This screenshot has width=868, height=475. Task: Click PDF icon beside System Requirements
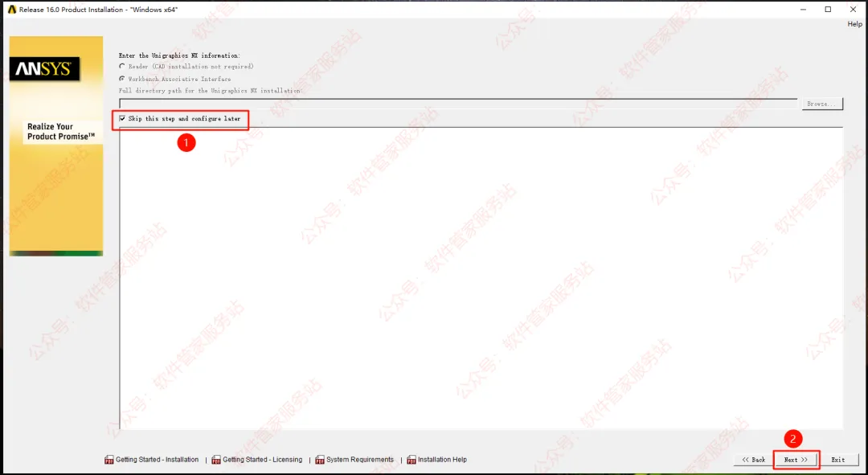point(319,460)
